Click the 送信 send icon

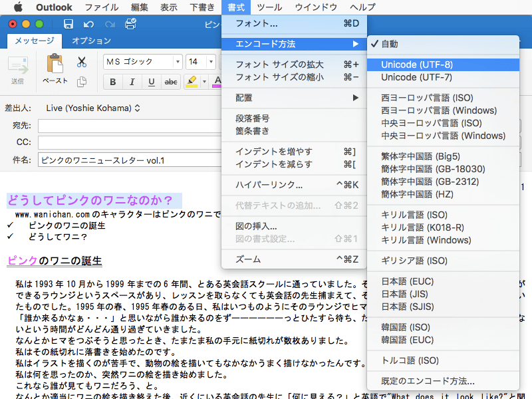18,70
